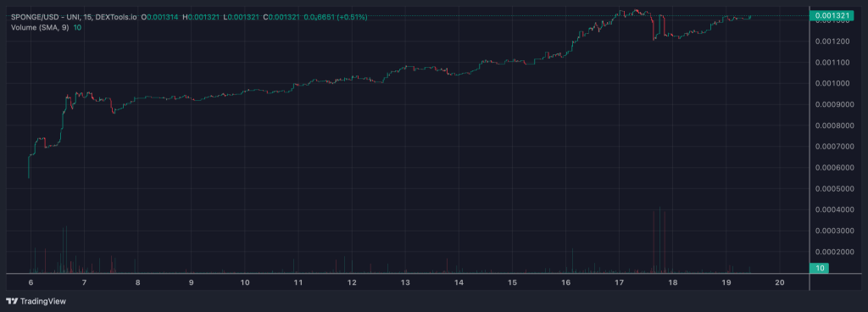Click date label 12 on time axis
This screenshot has height=312, width=868.
coord(352,282)
